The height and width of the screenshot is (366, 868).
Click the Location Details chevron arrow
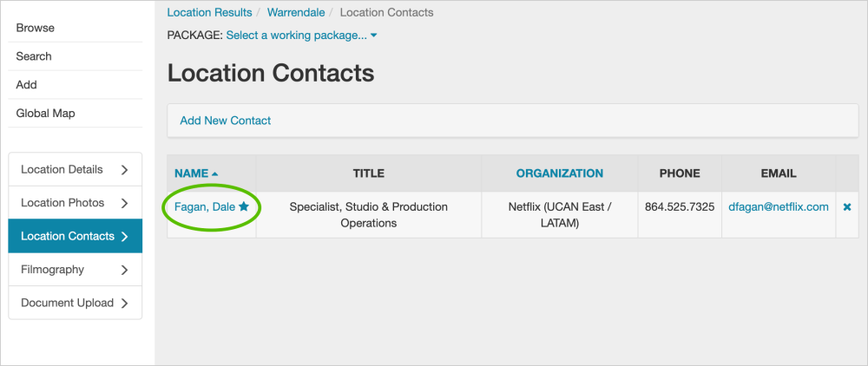[124, 170]
